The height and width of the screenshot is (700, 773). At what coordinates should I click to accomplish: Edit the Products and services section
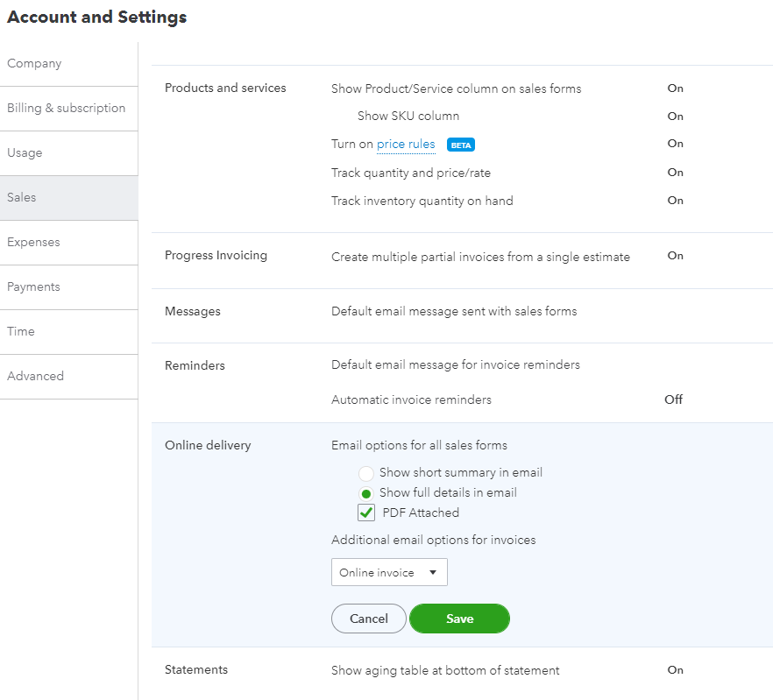pos(225,88)
